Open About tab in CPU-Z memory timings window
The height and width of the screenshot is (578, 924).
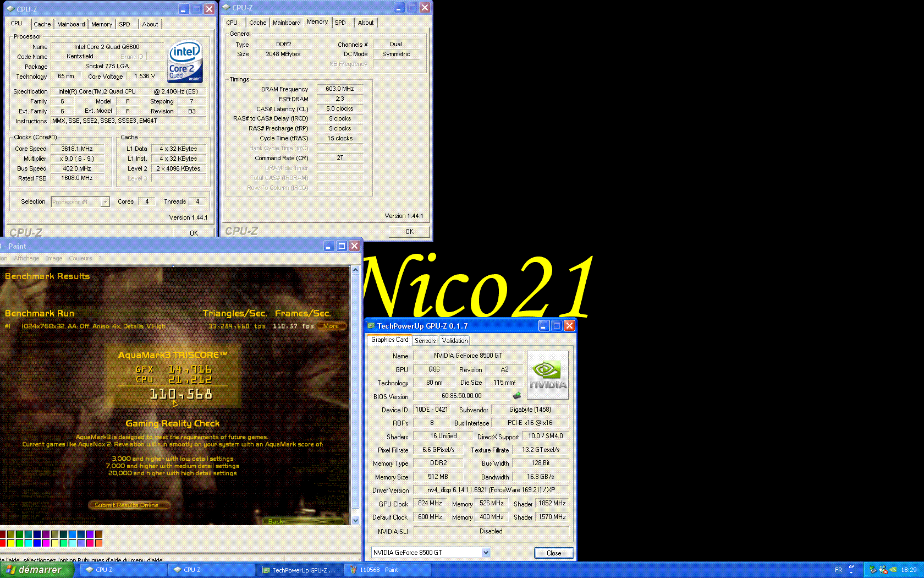366,23
